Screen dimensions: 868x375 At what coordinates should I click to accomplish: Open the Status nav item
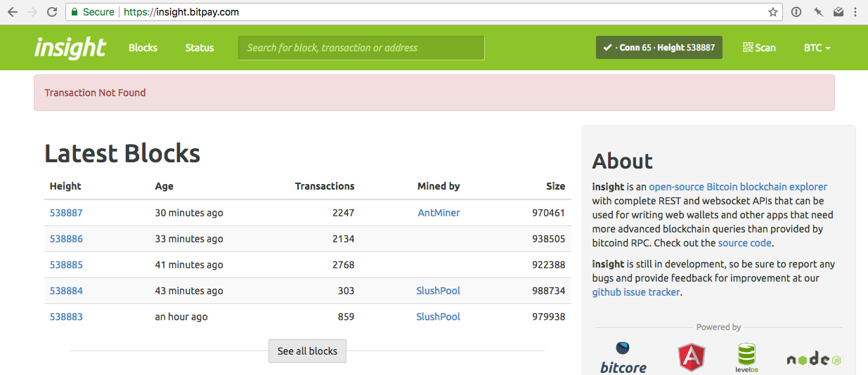coord(200,48)
